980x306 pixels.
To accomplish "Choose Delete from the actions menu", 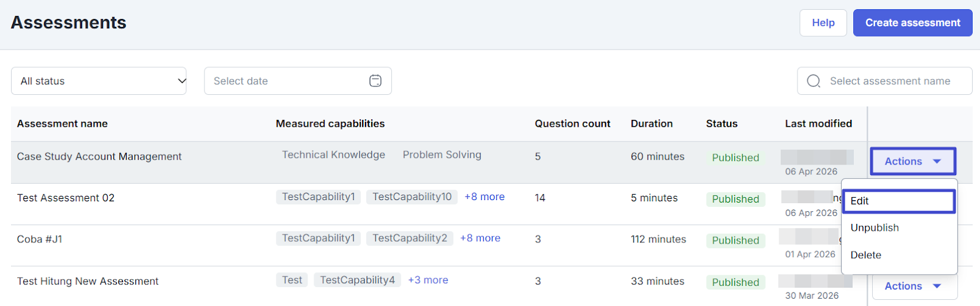I will click(865, 255).
